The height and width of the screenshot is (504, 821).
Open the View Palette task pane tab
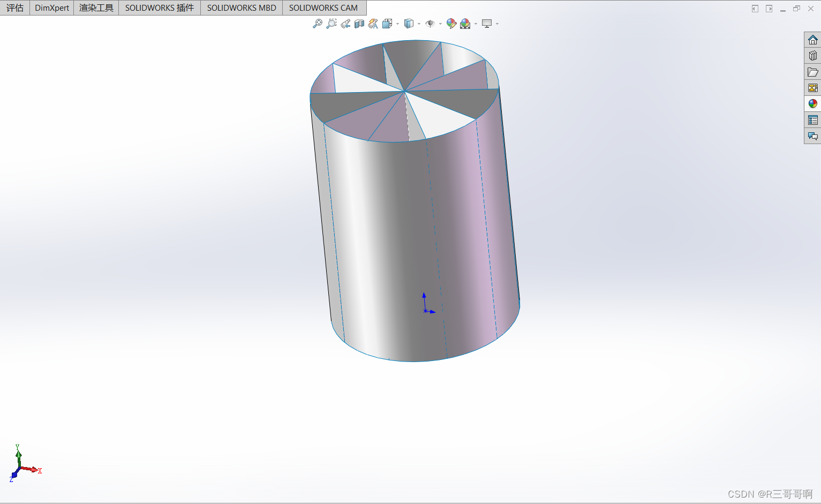(x=812, y=88)
